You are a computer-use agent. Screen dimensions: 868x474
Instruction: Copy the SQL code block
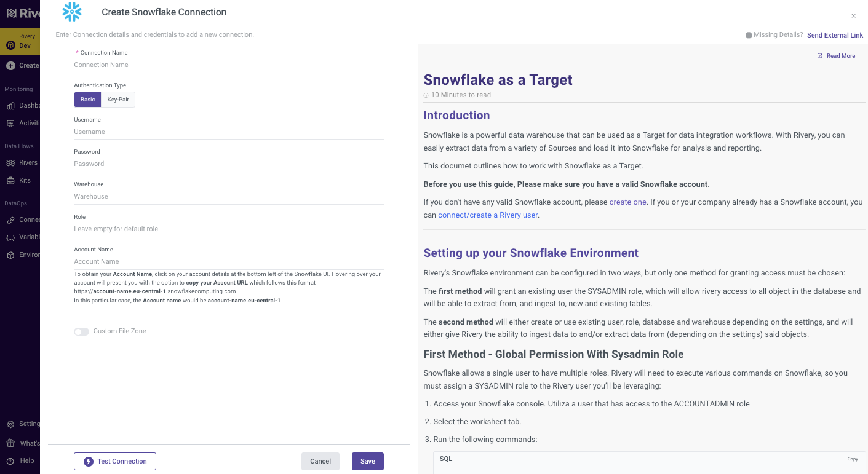click(x=853, y=459)
